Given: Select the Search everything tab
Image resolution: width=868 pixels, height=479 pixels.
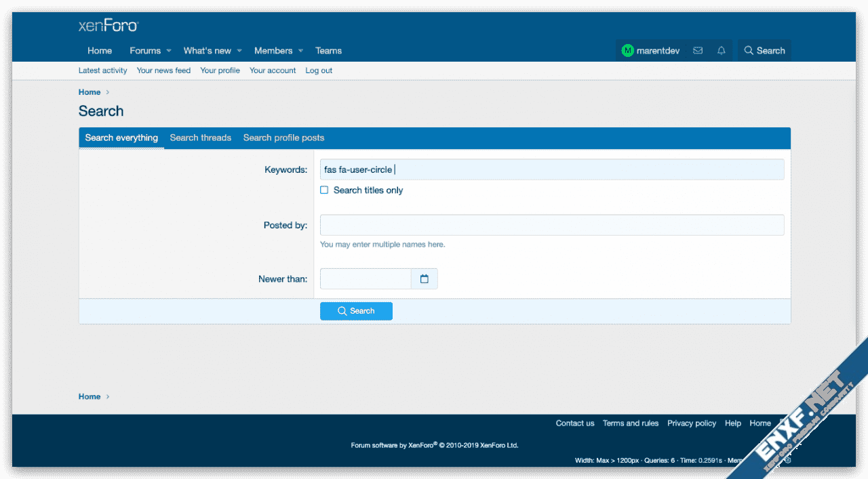Looking at the screenshot, I should tap(121, 138).
